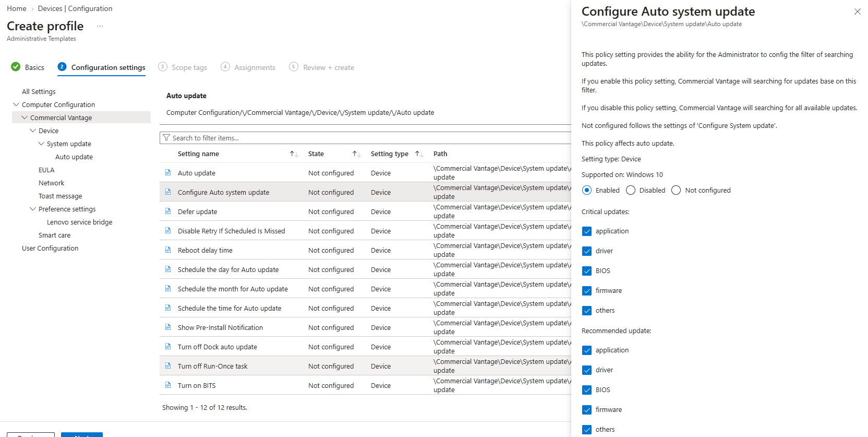Collapse the Device tree node chevron

[x=33, y=131]
